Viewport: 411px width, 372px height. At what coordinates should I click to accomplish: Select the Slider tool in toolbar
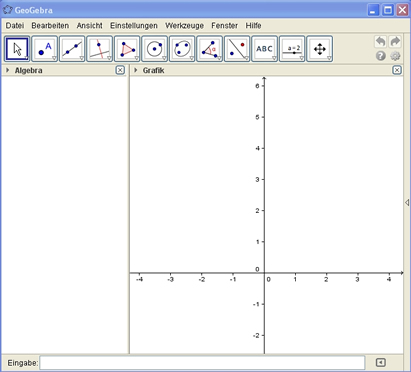[292, 49]
